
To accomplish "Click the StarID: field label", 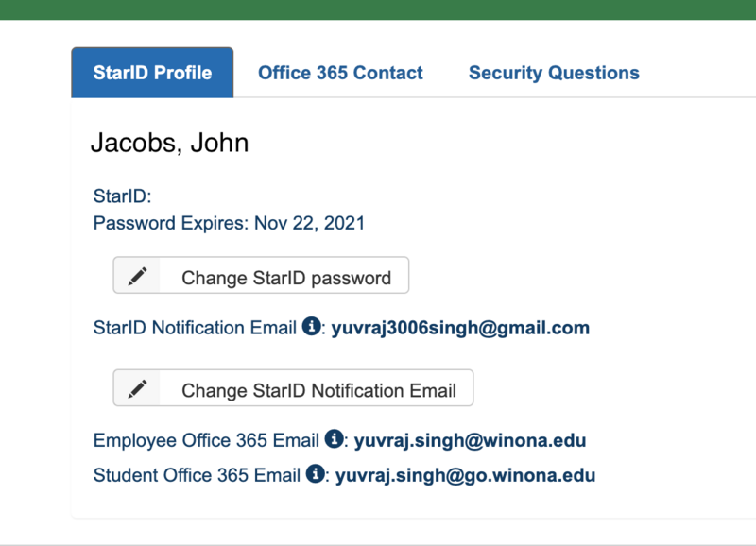I will point(123,196).
